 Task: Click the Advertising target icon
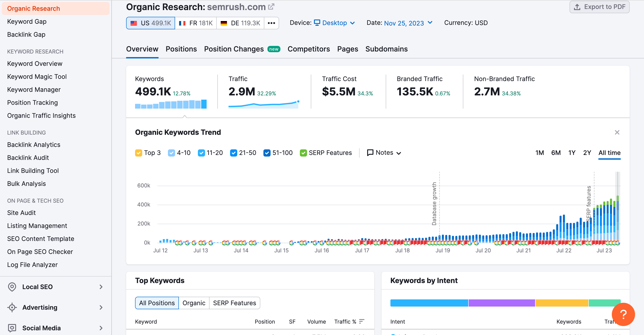click(x=12, y=307)
